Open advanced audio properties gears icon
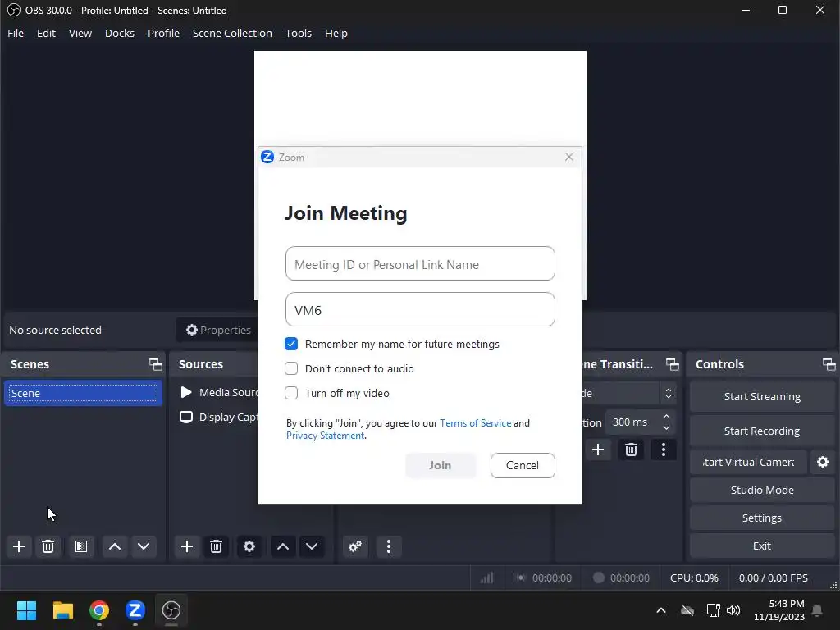Screen dimensions: 840x630 tap(355, 546)
